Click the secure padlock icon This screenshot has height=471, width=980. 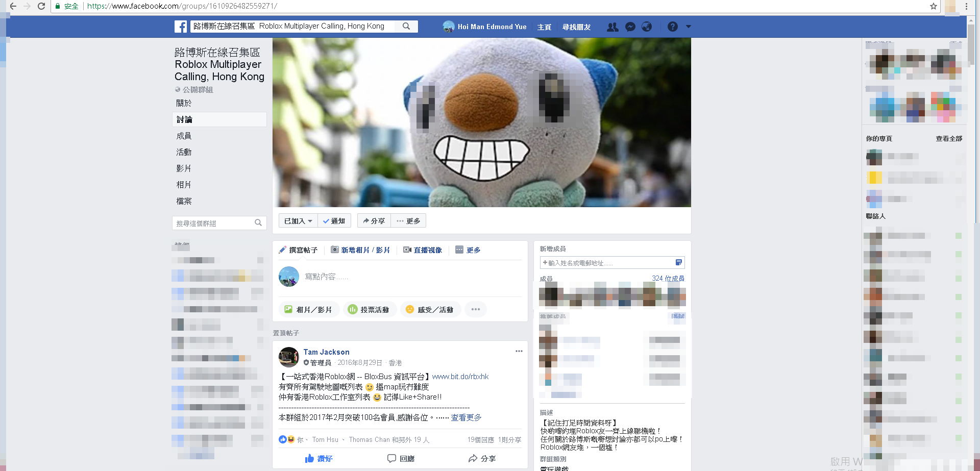tap(58, 6)
